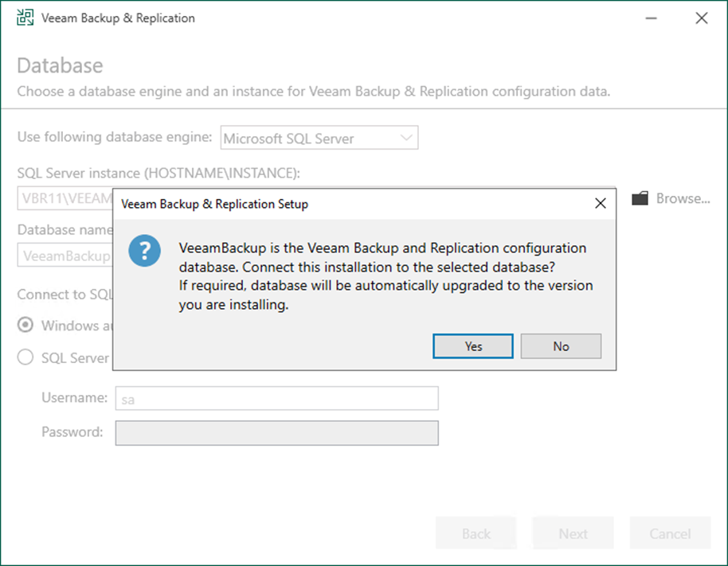Click the 'Use following database engine:' label
Viewport: 728px width, 566px height.
115,137
